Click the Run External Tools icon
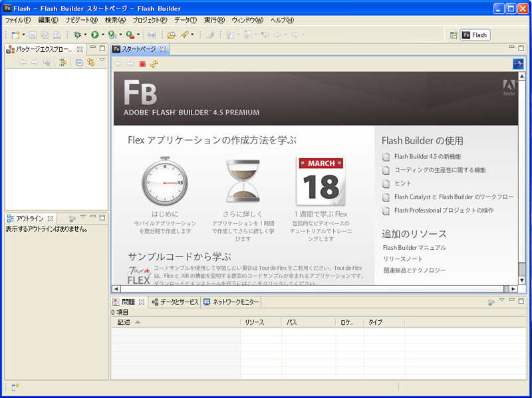Screen dimensions: 532x398 (x=130, y=35)
